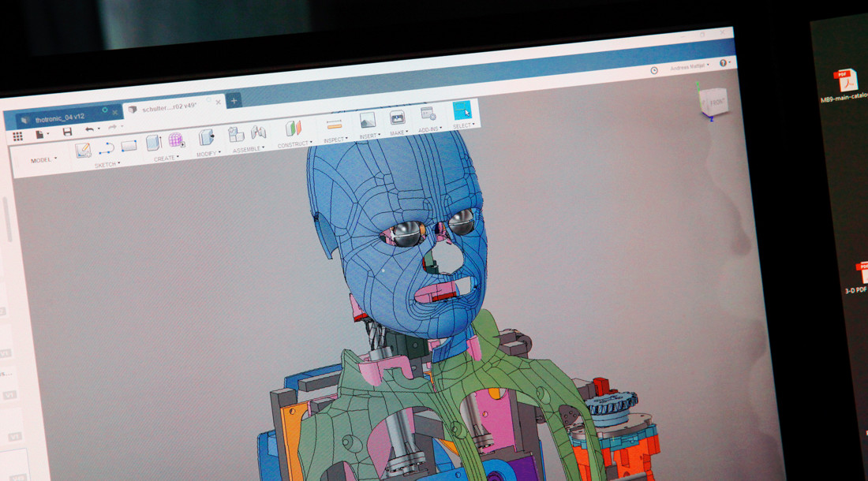Select the Press Pull modify tool
This screenshot has height=481, width=868.
coord(207,136)
